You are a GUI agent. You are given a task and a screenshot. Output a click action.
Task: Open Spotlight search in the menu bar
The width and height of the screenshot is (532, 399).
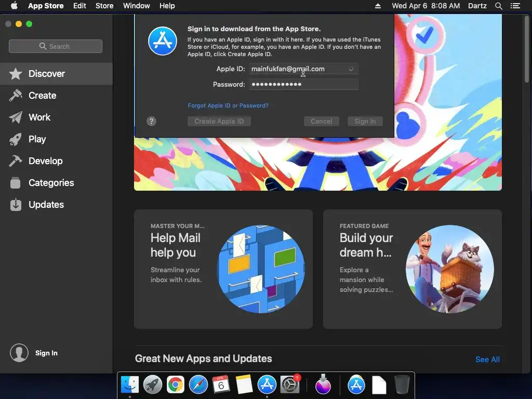tap(498, 6)
